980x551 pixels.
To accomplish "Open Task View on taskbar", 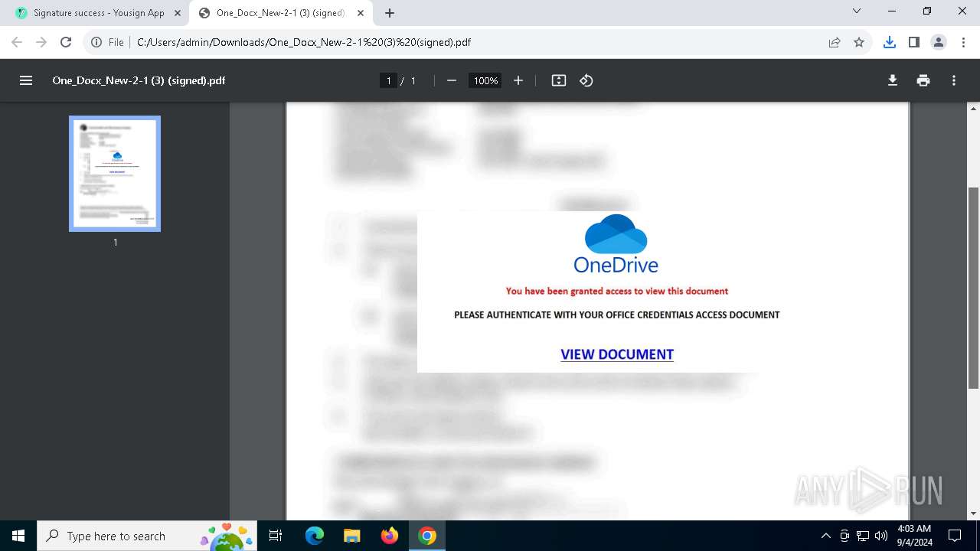I will 276,536.
